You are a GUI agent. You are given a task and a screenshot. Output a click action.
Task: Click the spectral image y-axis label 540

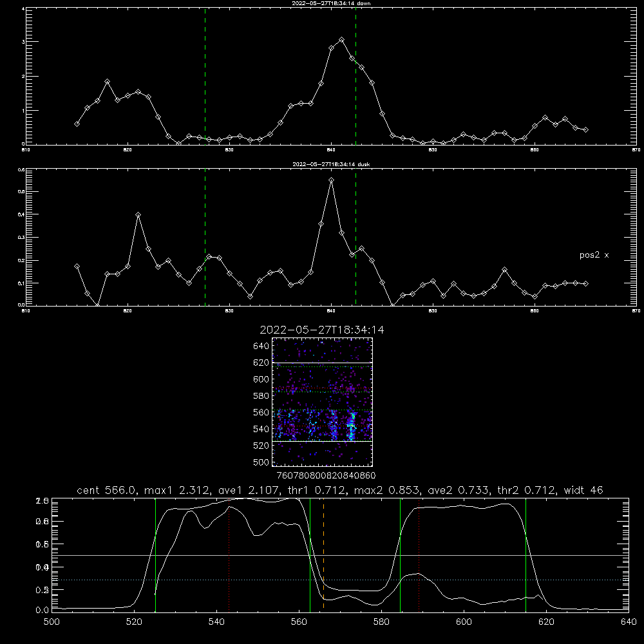click(x=261, y=429)
